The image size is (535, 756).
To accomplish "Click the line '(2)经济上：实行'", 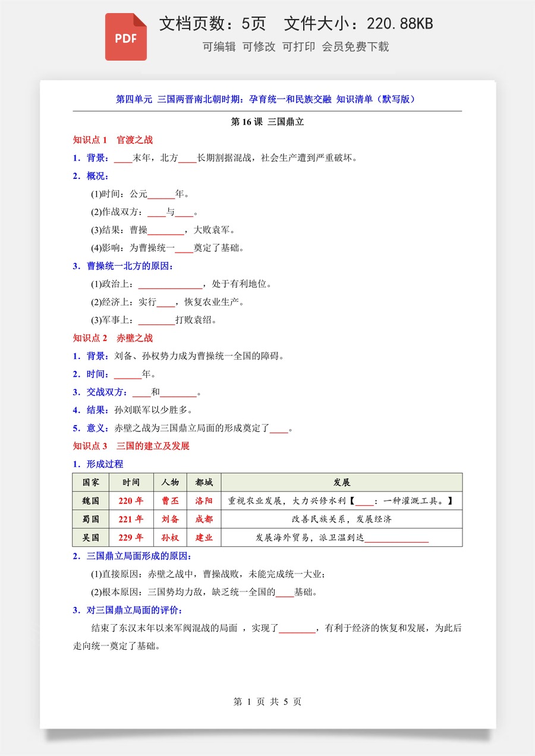I will tap(168, 302).
